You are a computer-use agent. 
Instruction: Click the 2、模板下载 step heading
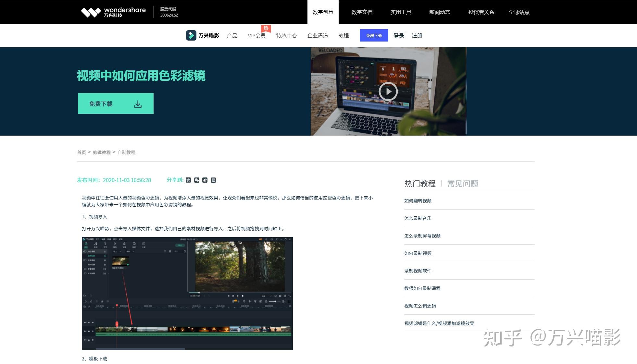pyautogui.click(x=94, y=359)
